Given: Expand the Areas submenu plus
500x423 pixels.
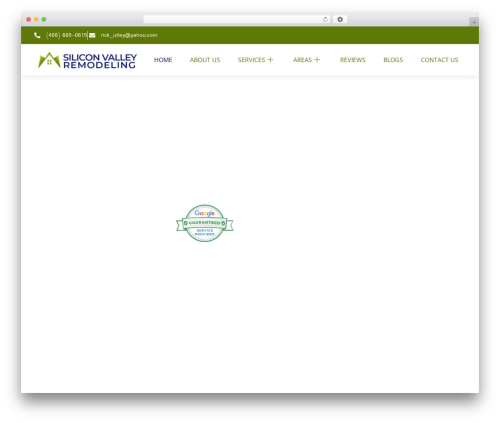Looking at the screenshot, I should pos(317,60).
